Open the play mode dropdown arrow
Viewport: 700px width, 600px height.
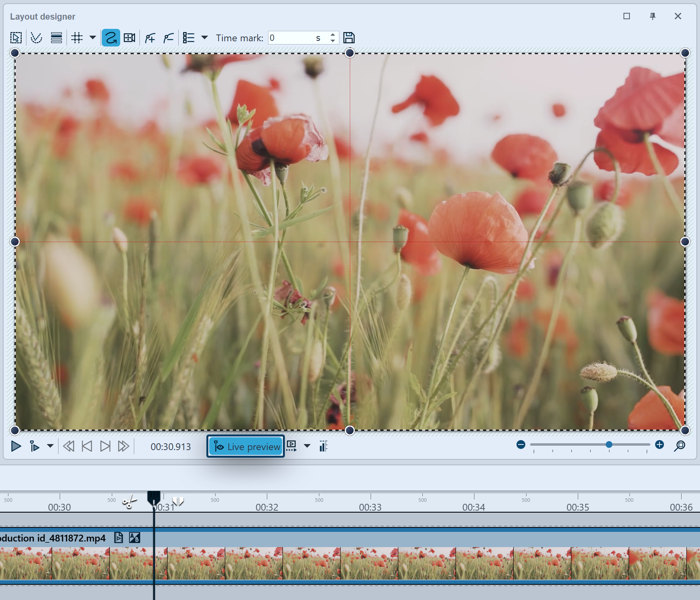[50, 446]
